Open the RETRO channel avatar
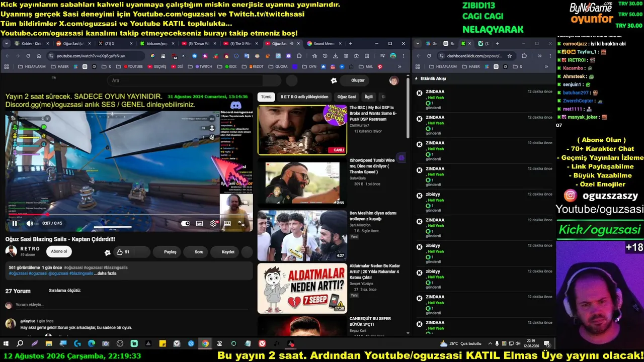The width and height of the screenshot is (644, 362). click(x=11, y=251)
